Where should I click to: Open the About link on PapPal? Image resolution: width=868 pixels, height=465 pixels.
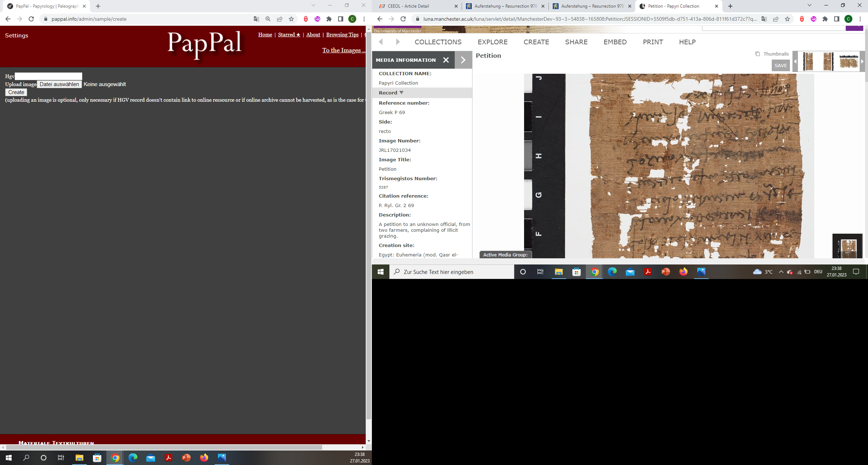(313, 35)
